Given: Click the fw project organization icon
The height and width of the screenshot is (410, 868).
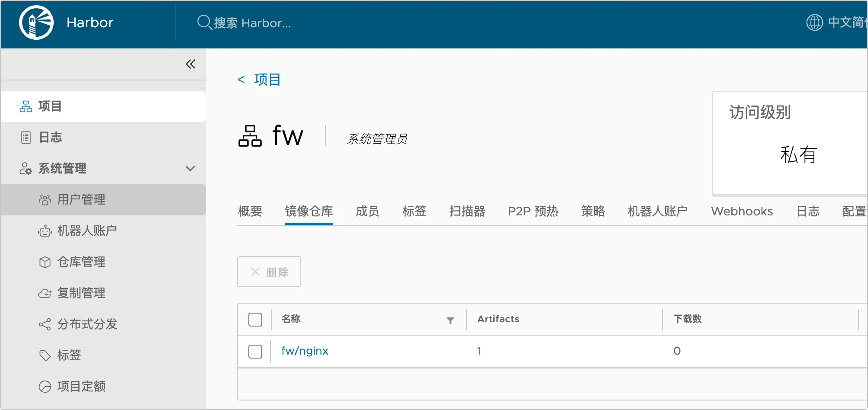Looking at the screenshot, I should (250, 136).
